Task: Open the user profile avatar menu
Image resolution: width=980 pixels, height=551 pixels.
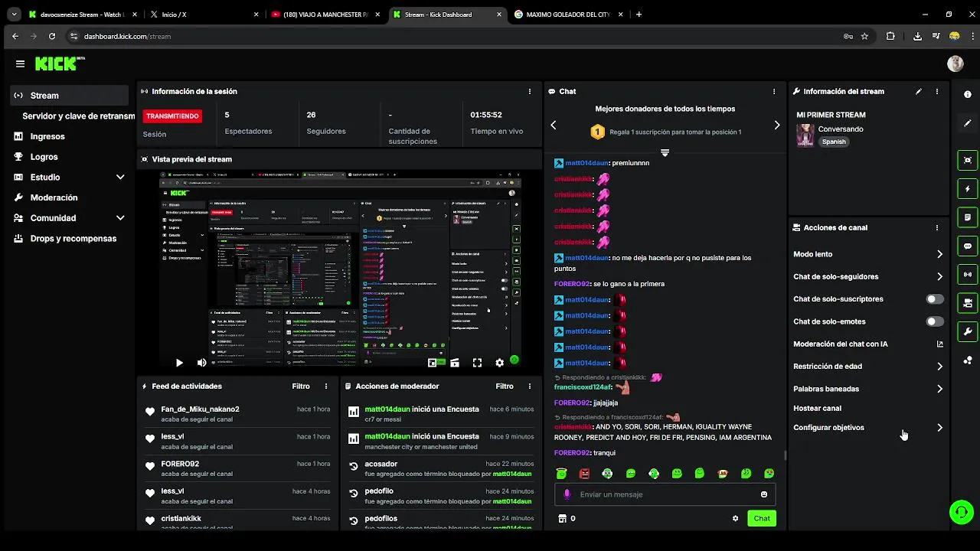Action: [955, 64]
